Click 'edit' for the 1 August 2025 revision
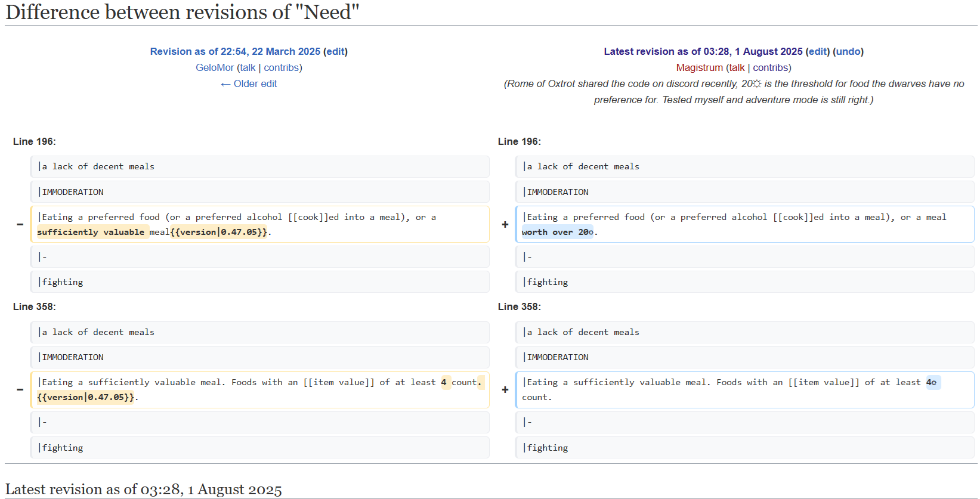Screen dimensions: 980x499 pyautogui.click(x=818, y=51)
